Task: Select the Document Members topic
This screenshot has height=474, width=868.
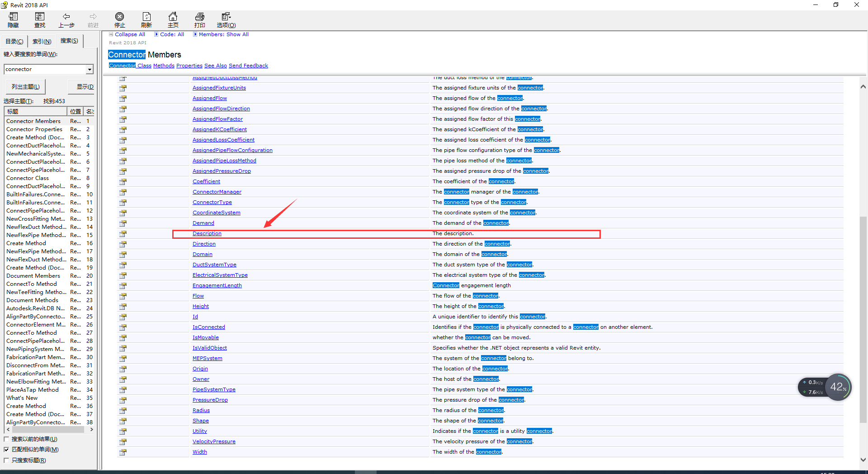Action: (x=33, y=276)
